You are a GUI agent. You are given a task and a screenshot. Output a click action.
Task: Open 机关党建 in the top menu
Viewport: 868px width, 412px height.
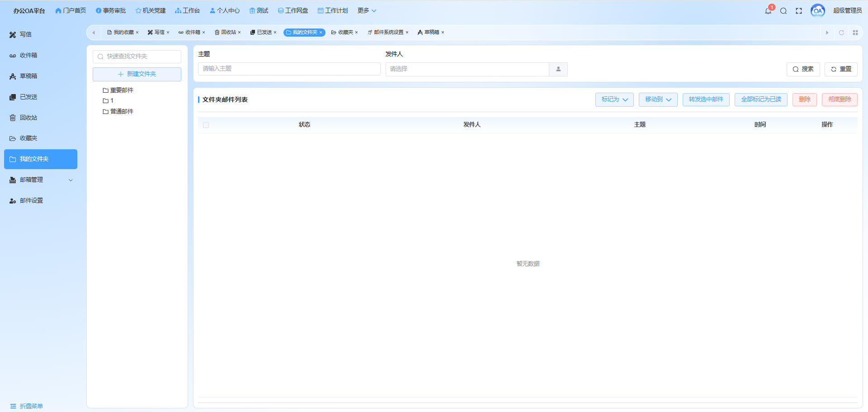[x=151, y=10]
